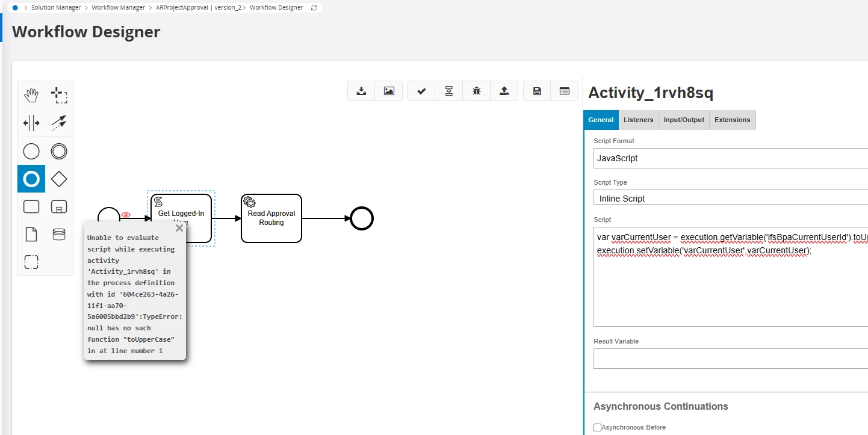The image size is (868, 435).
Task: Select the hand tool in palette
Action: coord(31,95)
